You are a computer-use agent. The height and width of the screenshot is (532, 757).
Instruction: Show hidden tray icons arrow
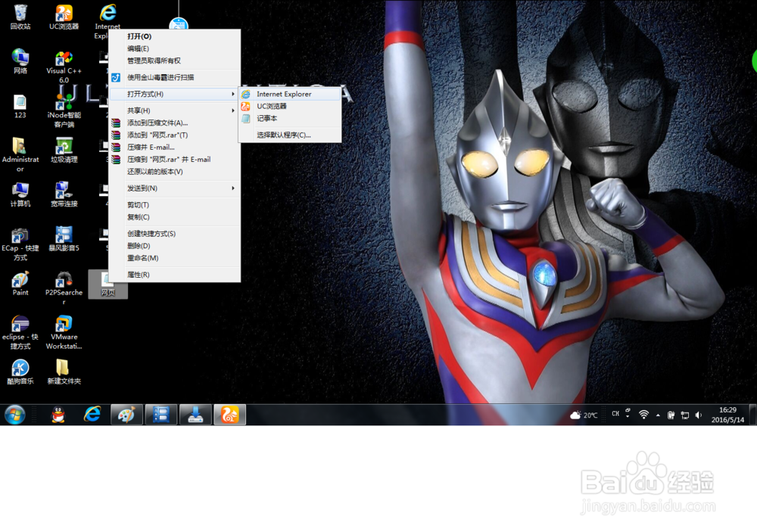click(x=658, y=415)
